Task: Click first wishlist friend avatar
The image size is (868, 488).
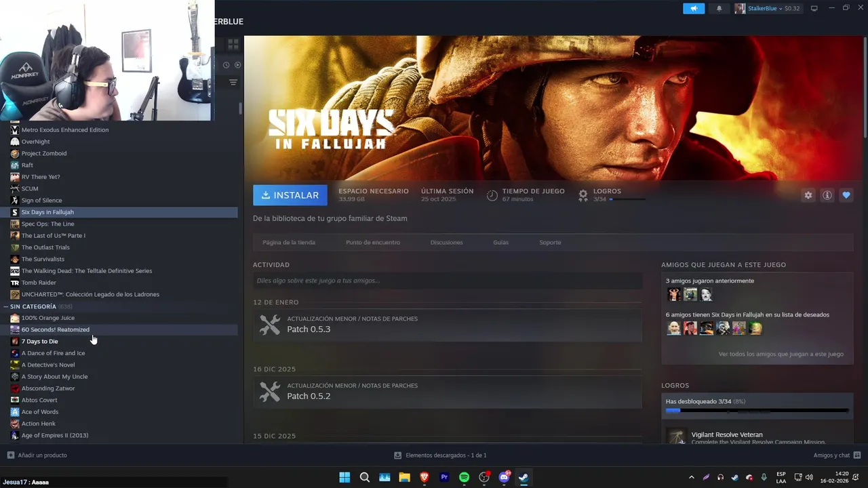Action: coord(674,328)
